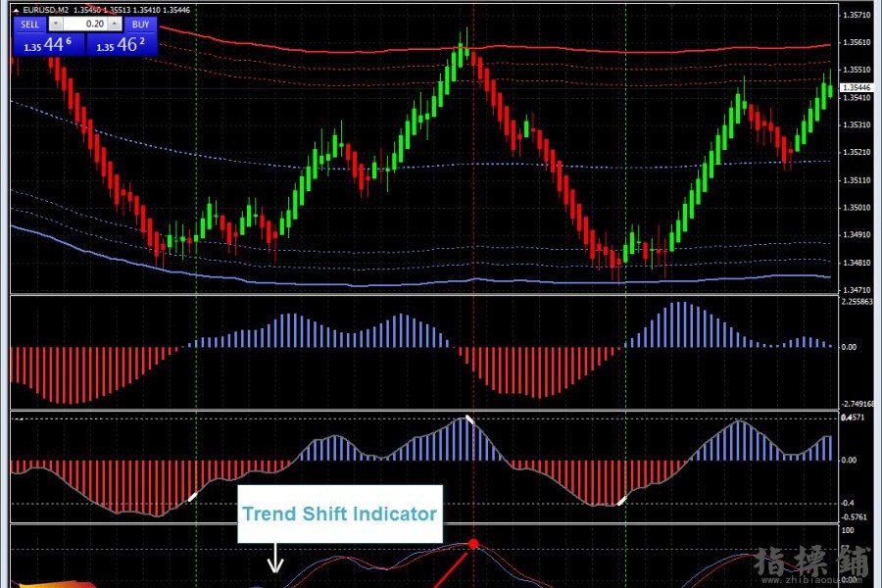Click the zhibiaopu watermark logo

click(x=812, y=563)
